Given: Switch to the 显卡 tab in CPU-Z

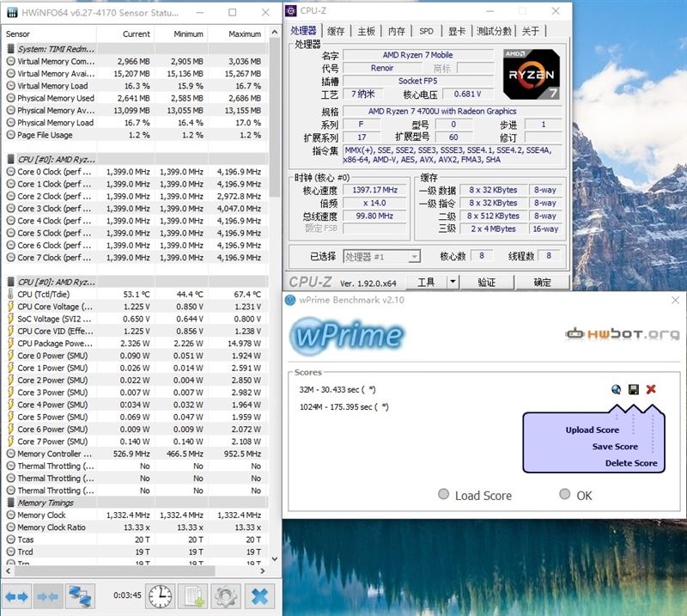Looking at the screenshot, I should click(457, 31).
